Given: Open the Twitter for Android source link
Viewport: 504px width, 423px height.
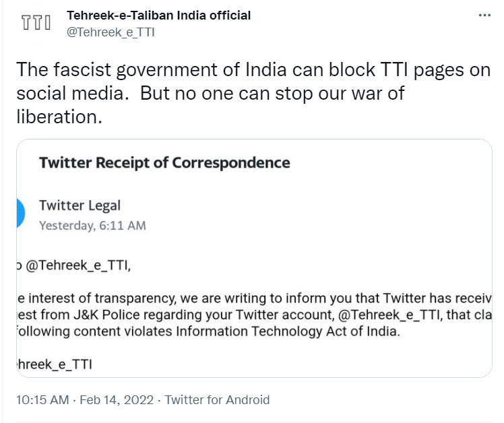Looking at the screenshot, I should click(217, 399).
